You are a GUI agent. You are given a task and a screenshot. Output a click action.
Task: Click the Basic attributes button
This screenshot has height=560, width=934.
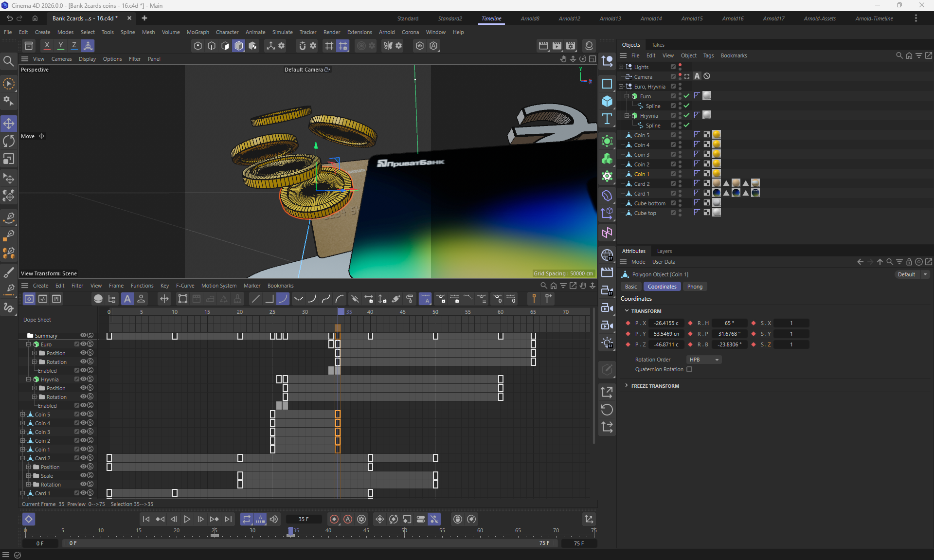[x=631, y=287]
